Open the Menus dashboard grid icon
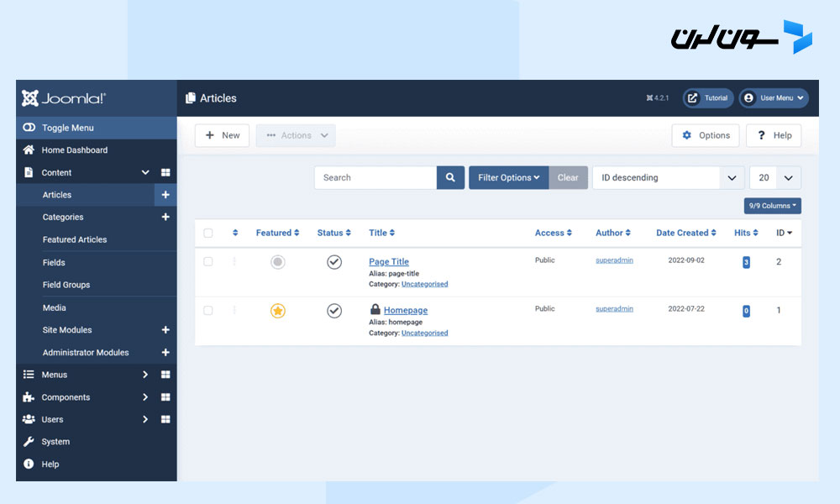 pos(165,375)
